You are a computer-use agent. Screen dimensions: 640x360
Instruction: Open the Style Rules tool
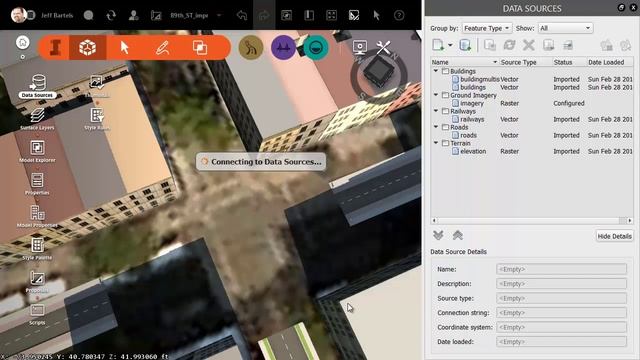97,116
